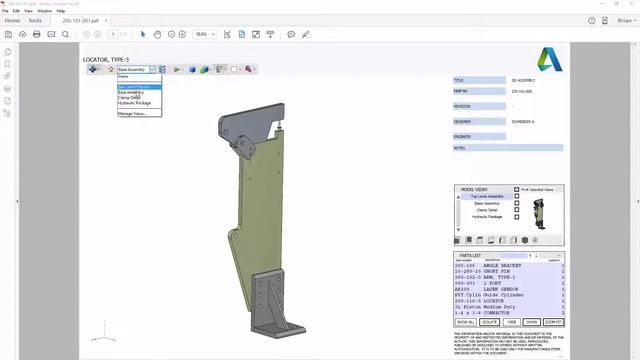Click the SHOW button in parts list
This screenshot has width=640, height=360.
pos(531,322)
